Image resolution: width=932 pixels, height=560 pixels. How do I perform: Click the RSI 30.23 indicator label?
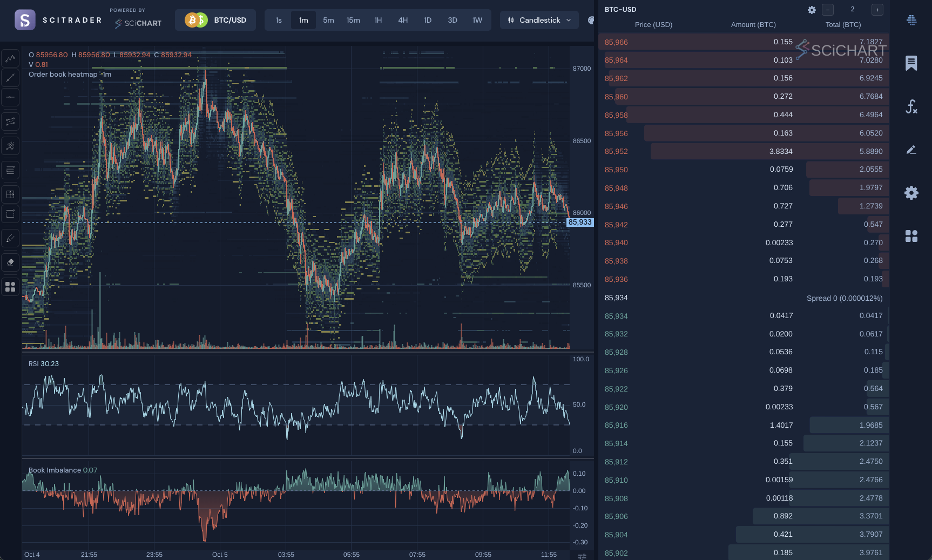[x=44, y=363]
